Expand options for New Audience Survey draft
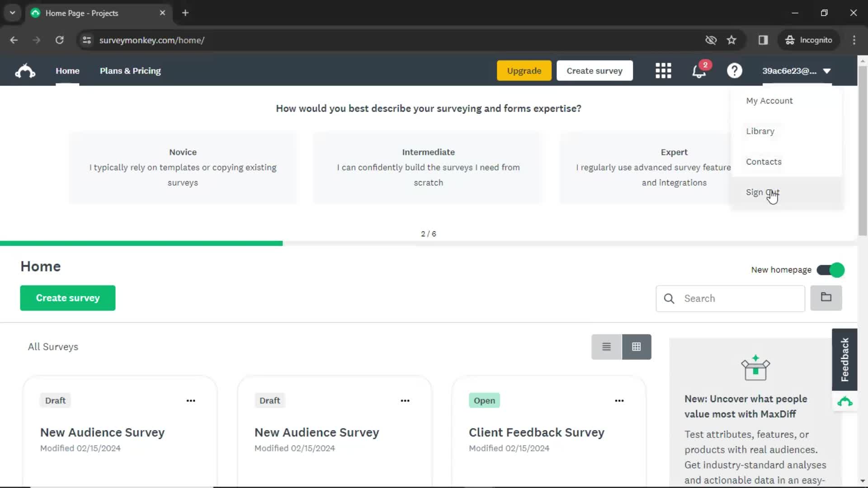The height and width of the screenshot is (488, 868). coord(191,400)
